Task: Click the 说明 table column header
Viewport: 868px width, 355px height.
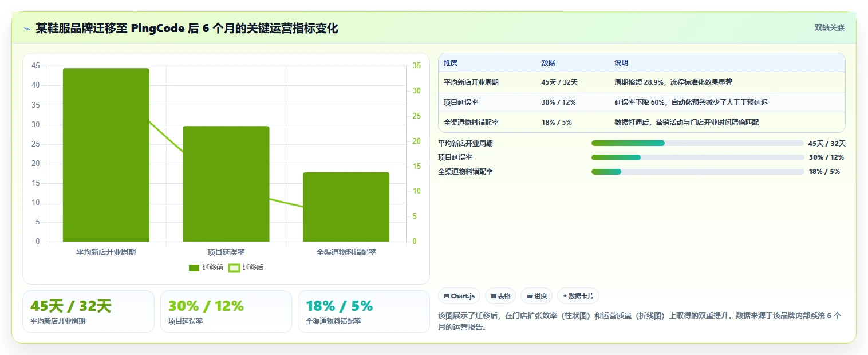Action: (x=727, y=63)
